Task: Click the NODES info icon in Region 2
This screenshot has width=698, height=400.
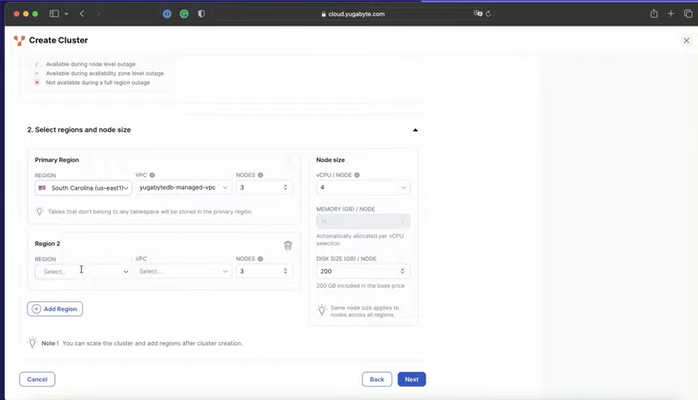Action: 260,259
